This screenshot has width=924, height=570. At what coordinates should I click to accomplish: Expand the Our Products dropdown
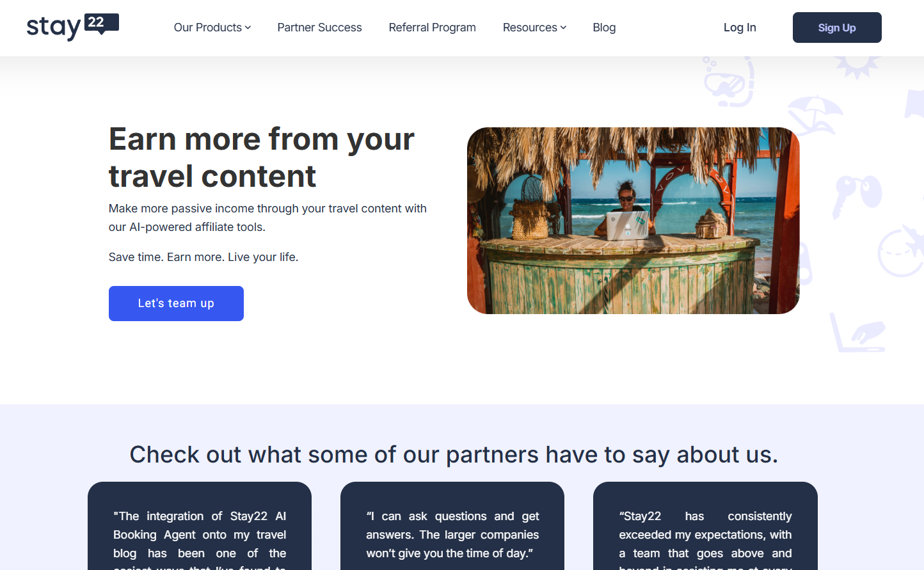click(212, 28)
